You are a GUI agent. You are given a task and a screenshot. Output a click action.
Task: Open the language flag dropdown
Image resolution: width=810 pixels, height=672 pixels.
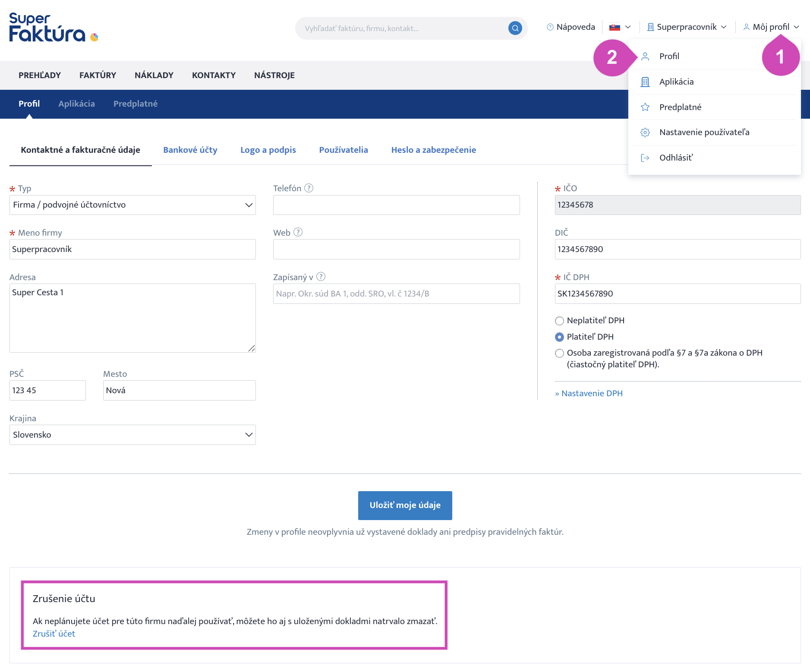[x=620, y=27]
